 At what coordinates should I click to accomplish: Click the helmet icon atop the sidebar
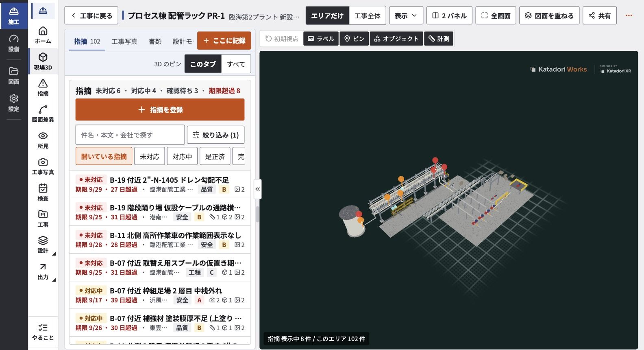pyautogui.click(x=43, y=11)
